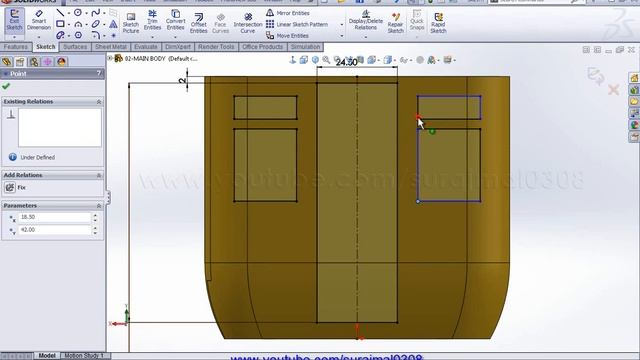640x360 pixels.
Task: Select the Slot sketch tool
Action: point(60,36)
